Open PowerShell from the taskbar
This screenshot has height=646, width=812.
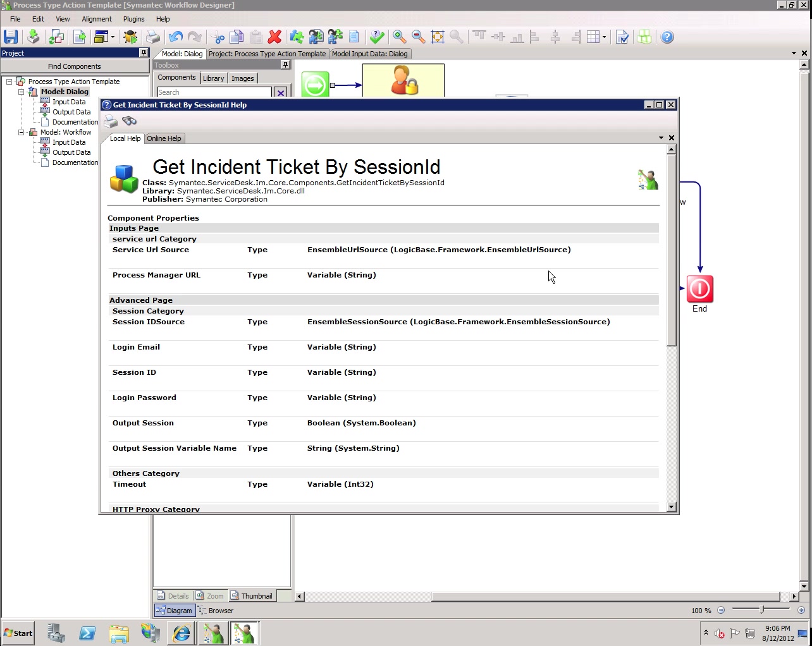[87, 633]
